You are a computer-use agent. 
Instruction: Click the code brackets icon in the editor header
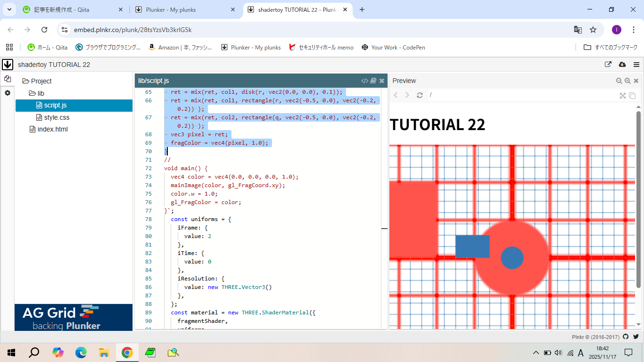click(364, 81)
